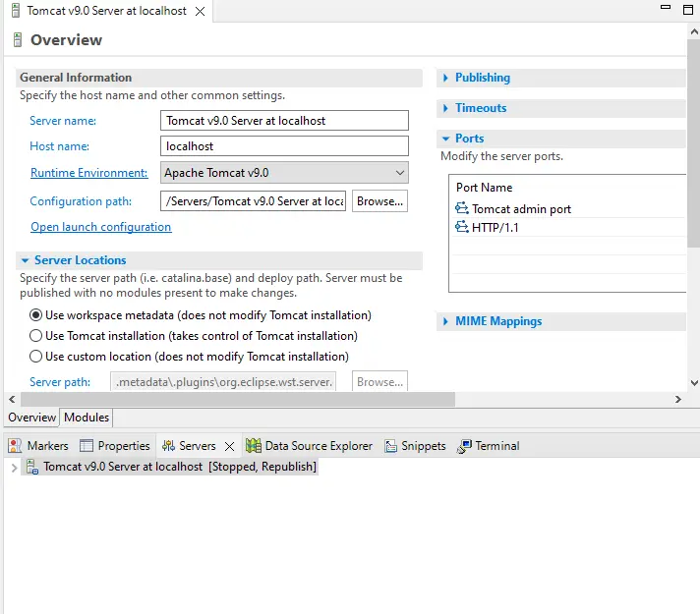Select Use Tomcat installation option
Image resolution: width=700 pixels, height=614 pixels.
tap(35, 336)
